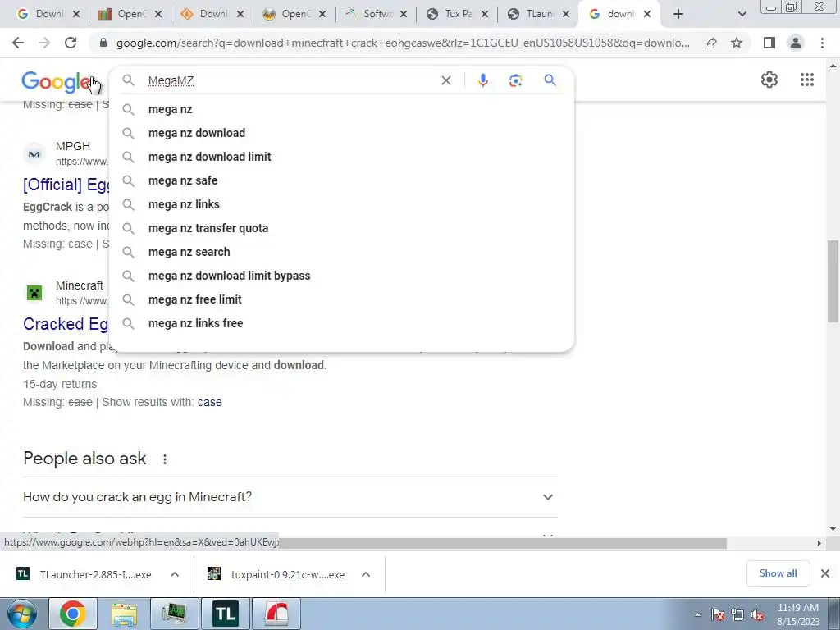Click the vertical page scrollbar thumb

click(x=833, y=281)
